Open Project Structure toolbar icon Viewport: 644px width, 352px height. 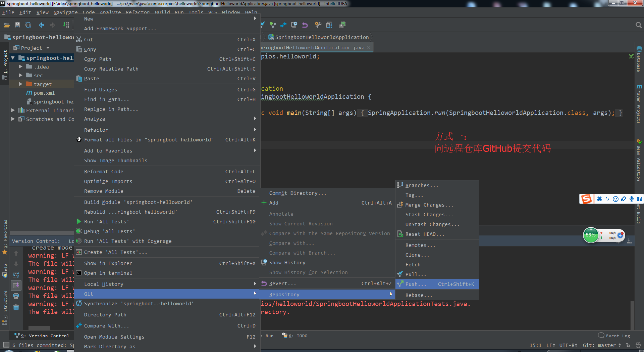pos(329,25)
